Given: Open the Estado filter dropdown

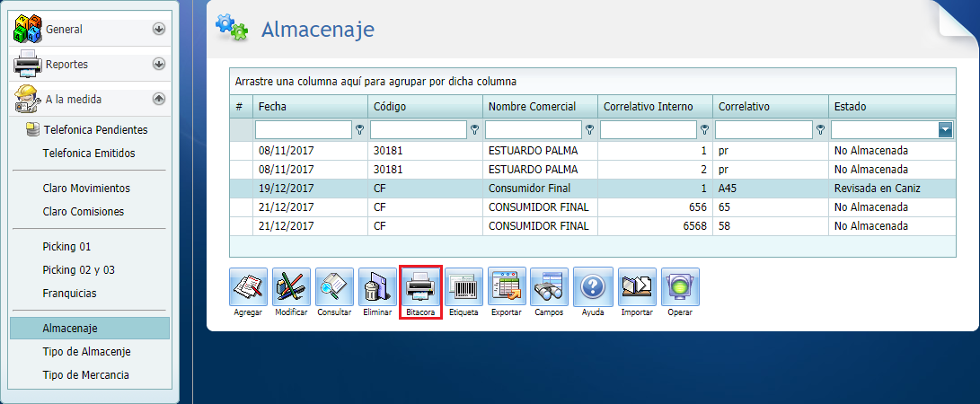Looking at the screenshot, I should point(945,130).
